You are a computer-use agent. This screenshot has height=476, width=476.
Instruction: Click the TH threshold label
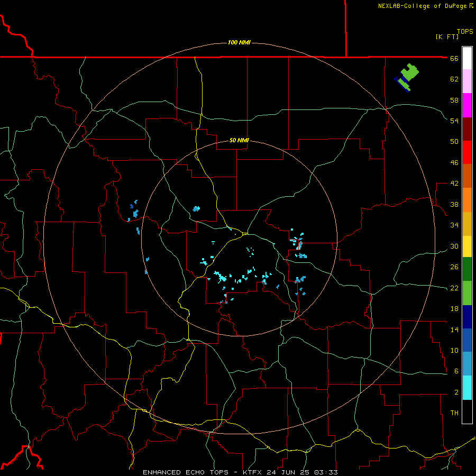coord(454,413)
